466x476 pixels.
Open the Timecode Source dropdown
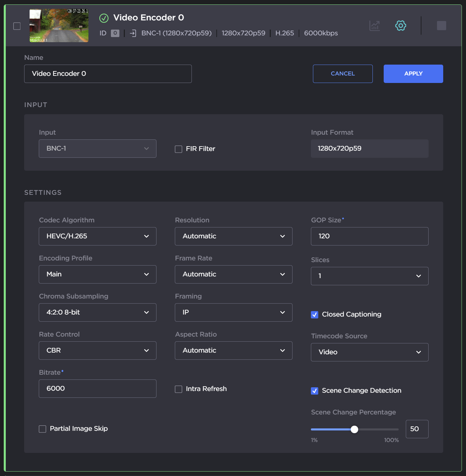click(369, 352)
